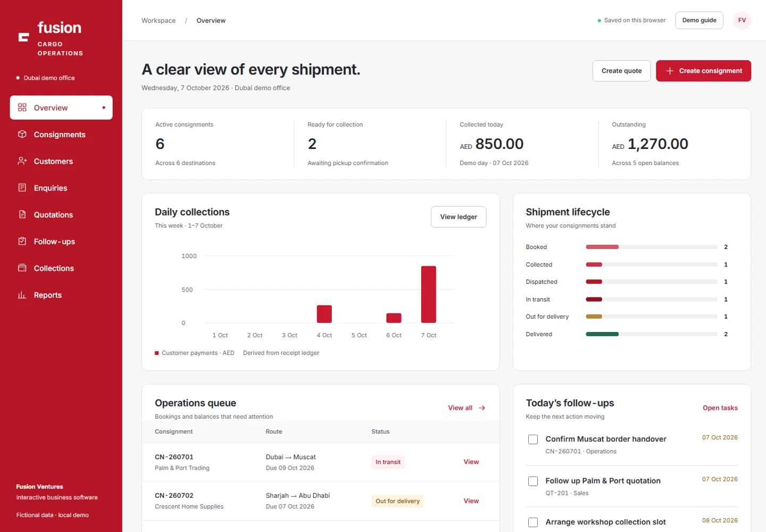Click the Collections wallet icon
Image resolution: width=766 pixels, height=532 pixels.
(x=22, y=268)
